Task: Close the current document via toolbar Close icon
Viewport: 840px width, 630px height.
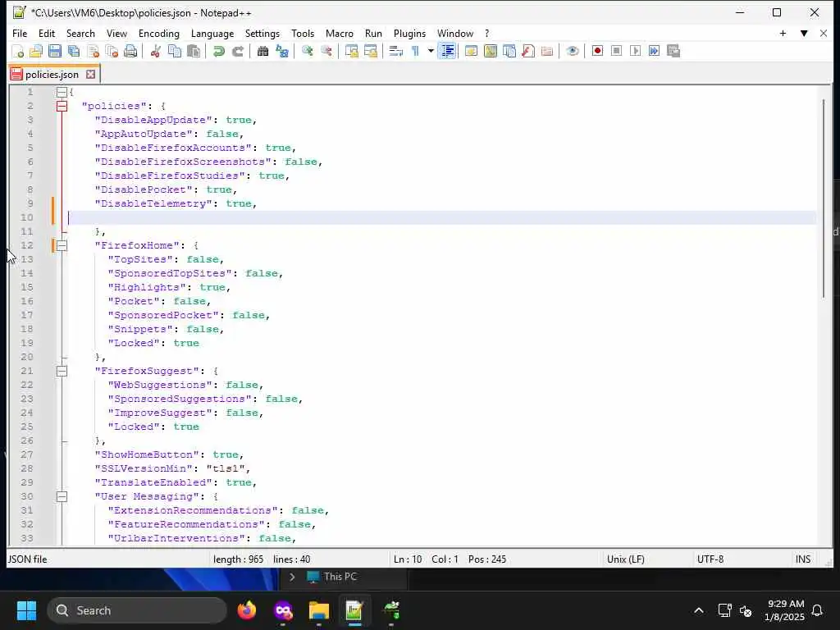Action: click(94, 51)
